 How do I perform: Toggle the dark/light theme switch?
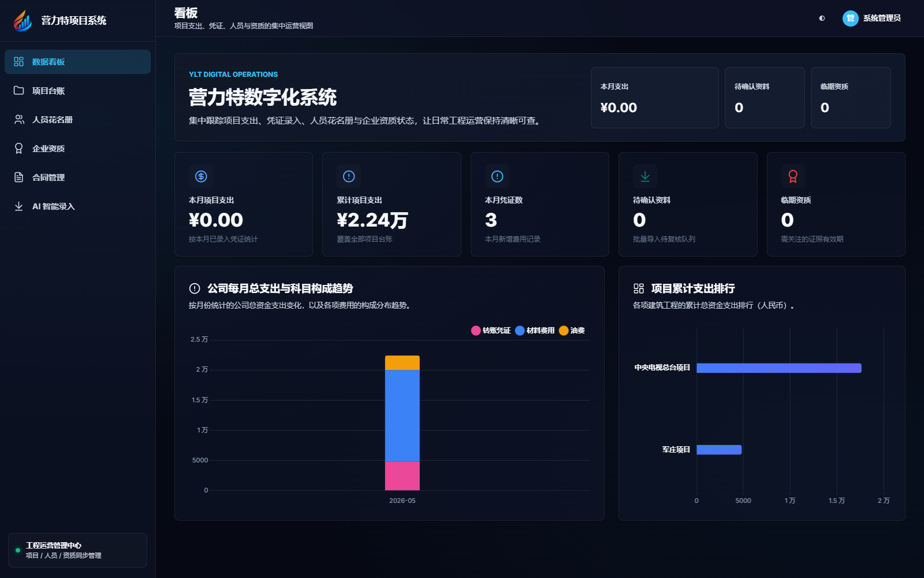point(822,18)
